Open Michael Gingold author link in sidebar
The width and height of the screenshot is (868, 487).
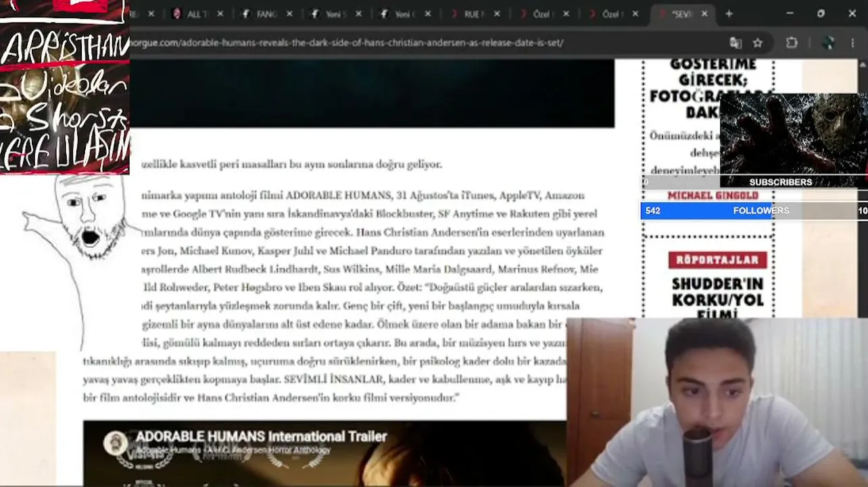(x=713, y=195)
